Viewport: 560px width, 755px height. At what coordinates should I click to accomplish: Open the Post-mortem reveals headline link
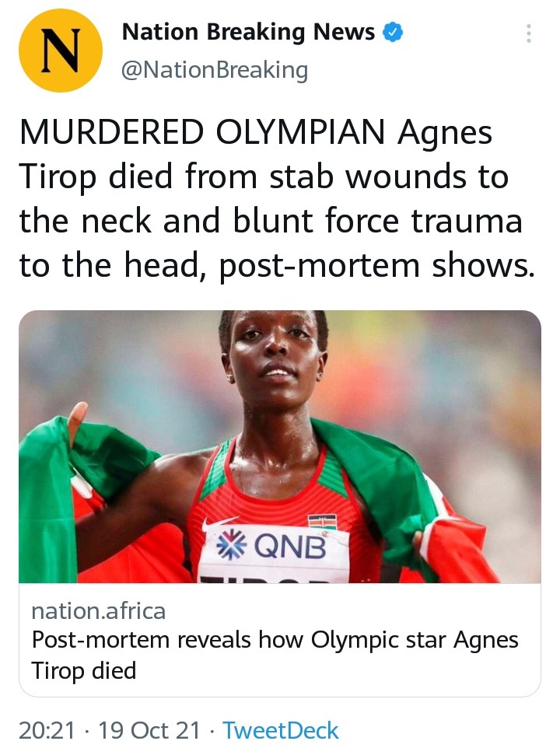[x=275, y=655]
